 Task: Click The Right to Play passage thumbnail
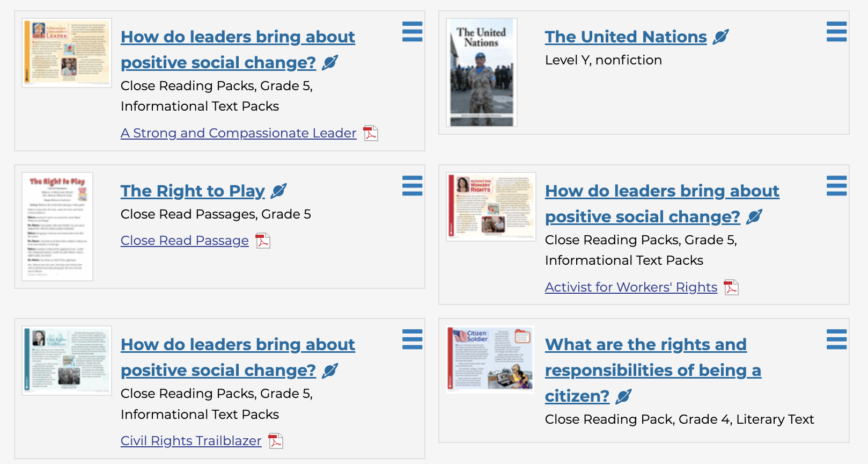point(57,226)
